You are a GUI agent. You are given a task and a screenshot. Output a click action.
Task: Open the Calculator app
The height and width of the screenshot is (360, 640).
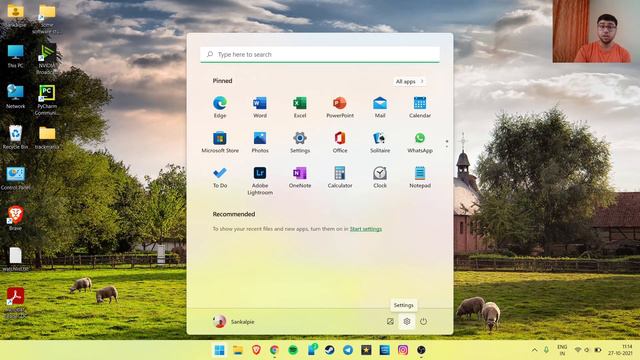(340, 177)
